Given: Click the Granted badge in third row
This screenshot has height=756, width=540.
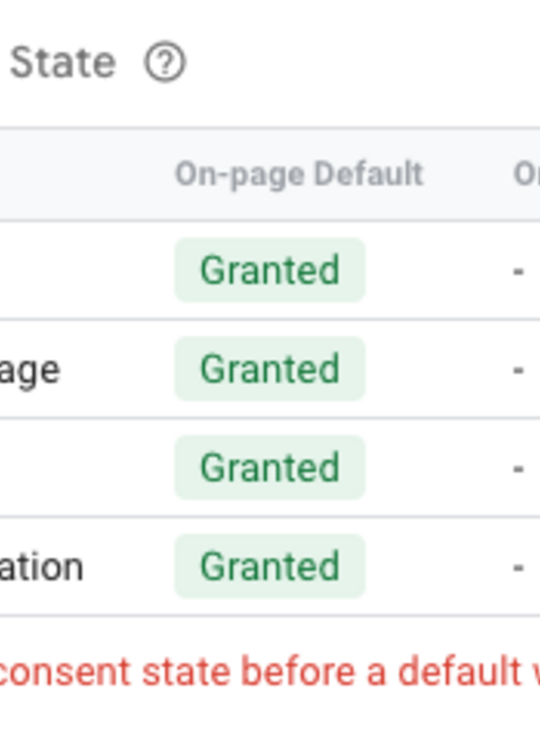Looking at the screenshot, I should click(x=270, y=467).
